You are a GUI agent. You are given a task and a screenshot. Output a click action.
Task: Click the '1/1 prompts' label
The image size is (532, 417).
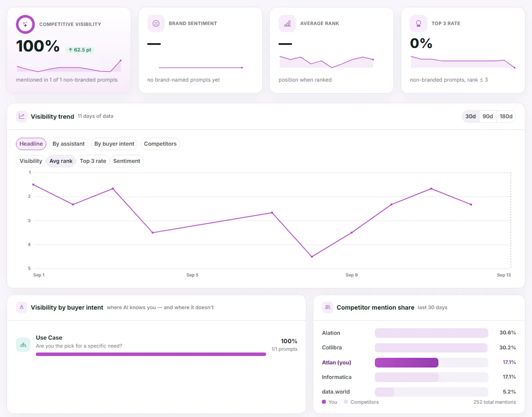pos(284,349)
